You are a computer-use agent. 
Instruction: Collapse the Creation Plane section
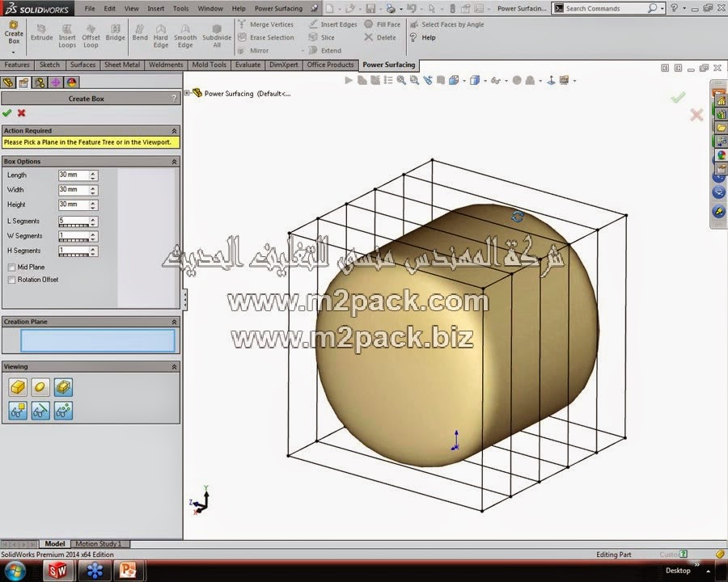(x=174, y=322)
